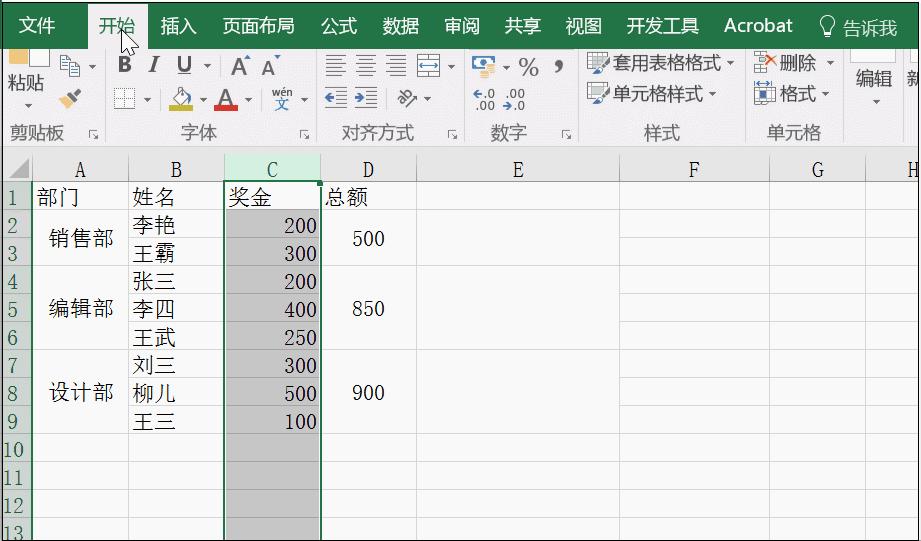Select the Format Painter brush icon

tap(70, 98)
